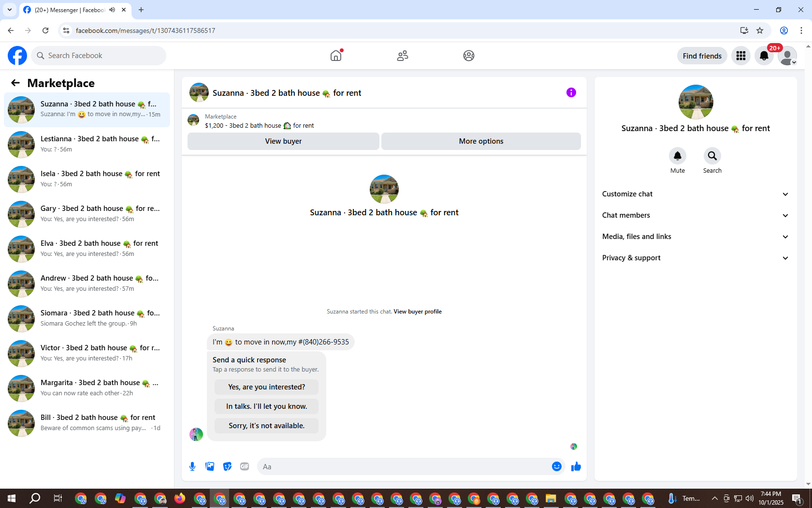The height and width of the screenshot is (508, 812).
Task: Open the Elva conversation
Action: coord(87,249)
